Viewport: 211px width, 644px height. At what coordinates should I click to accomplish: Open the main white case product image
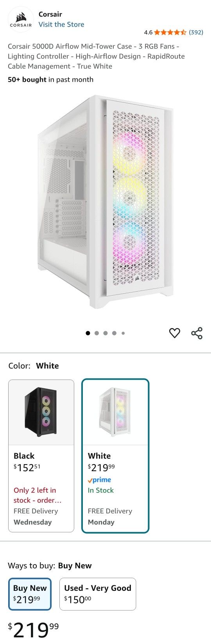pyautogui.click(x=105, y=201)
